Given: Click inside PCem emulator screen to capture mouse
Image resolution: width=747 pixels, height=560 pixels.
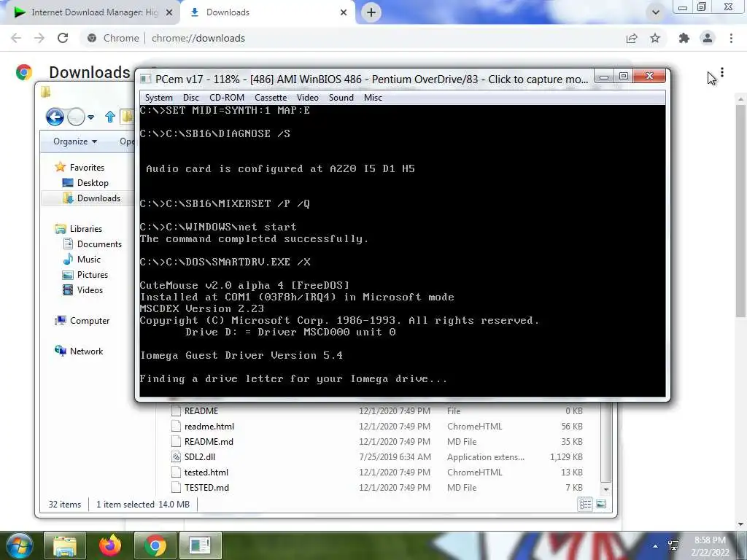Looking at the screenshot, I should 403,250.
